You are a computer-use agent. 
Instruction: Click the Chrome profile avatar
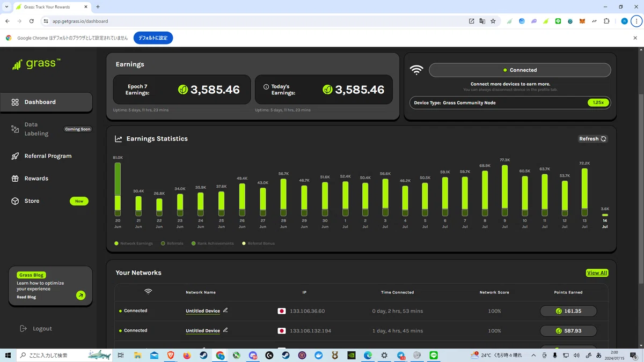point(624,21)
